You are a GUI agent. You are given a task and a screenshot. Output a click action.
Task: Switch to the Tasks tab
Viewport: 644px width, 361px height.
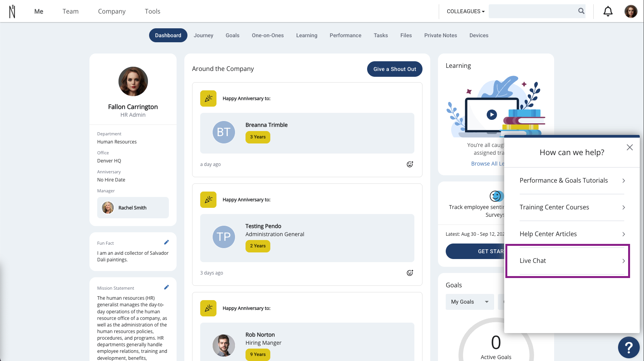click(381, 35)
